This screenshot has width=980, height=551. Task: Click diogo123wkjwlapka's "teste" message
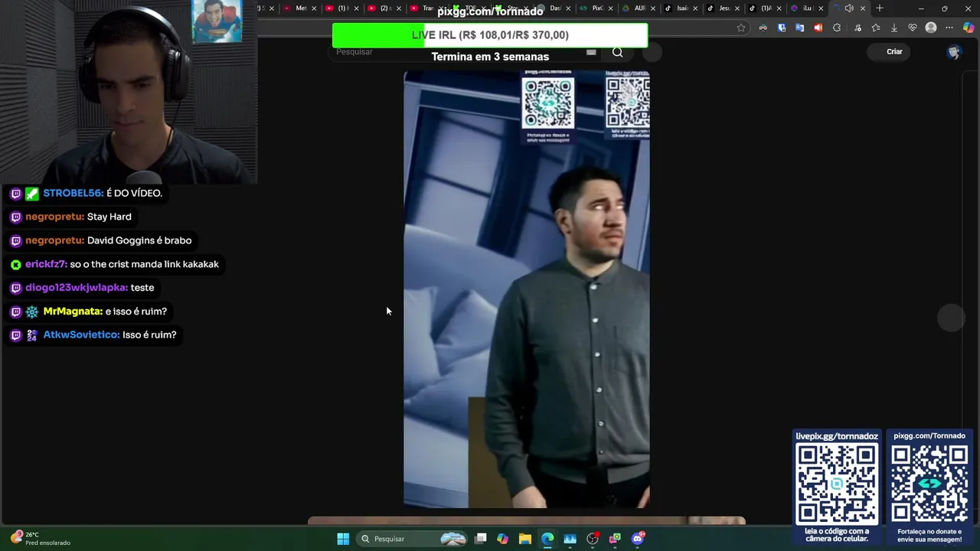tap(142, 288)
